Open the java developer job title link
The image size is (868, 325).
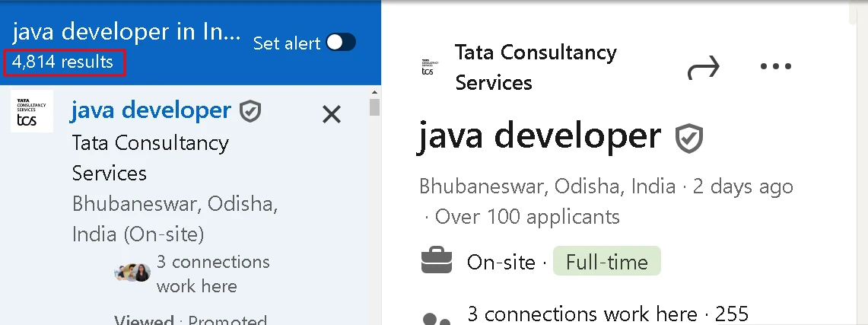(151, 110)
